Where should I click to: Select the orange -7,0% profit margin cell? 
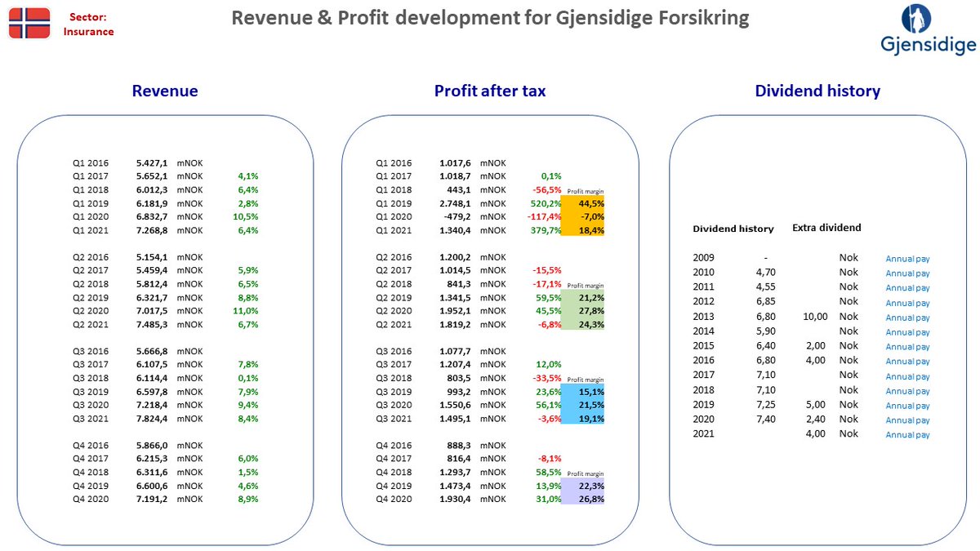tap(583, 216)
